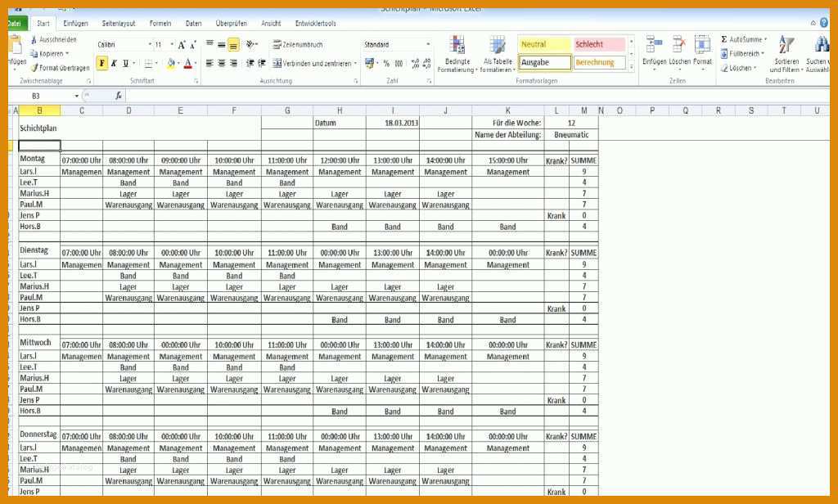
Task: Click the borders icon in Schriftart
Action: 149,63
